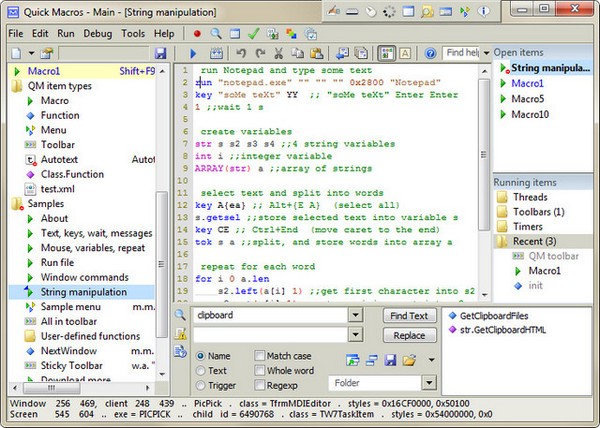This screenshot has height=428, width=600.
Task: Click the magnifier icon beside find field
Action: coord(180,316)
